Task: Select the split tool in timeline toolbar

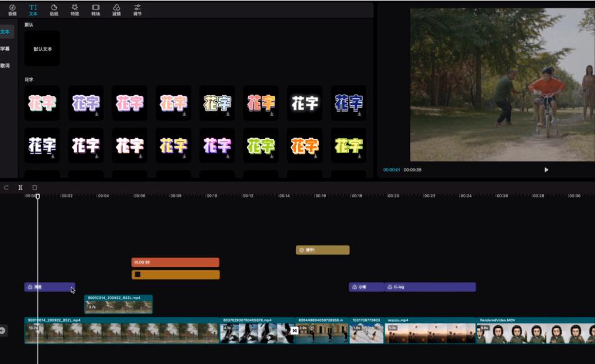Action: [21, 187]
